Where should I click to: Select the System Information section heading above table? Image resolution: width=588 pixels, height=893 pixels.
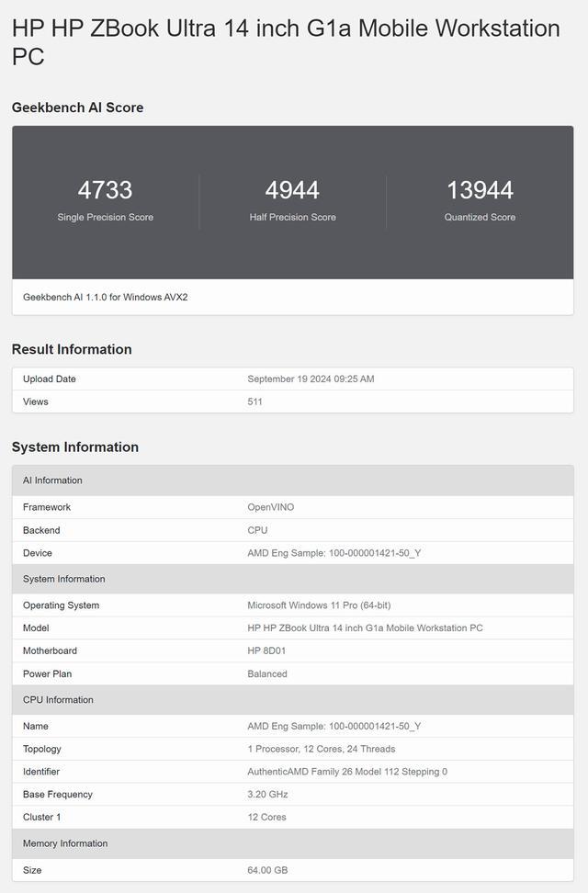(x=74, y=447)
